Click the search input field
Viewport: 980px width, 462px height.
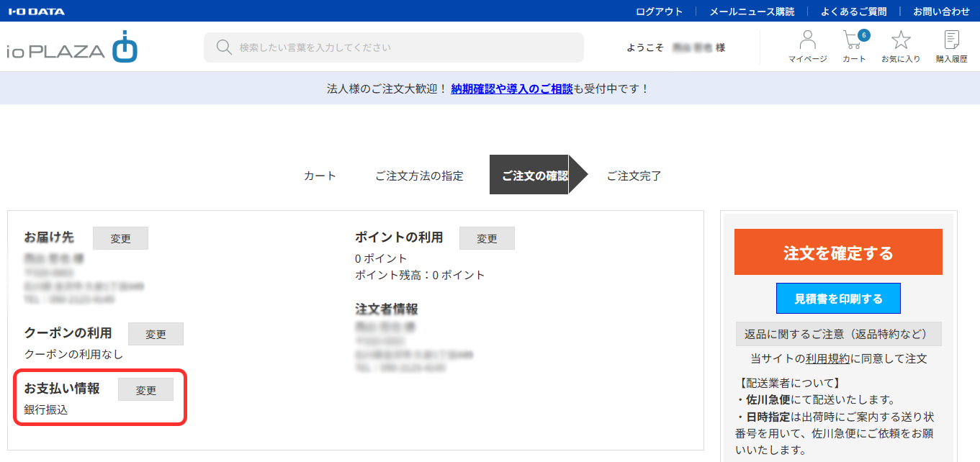click(403, 47)
